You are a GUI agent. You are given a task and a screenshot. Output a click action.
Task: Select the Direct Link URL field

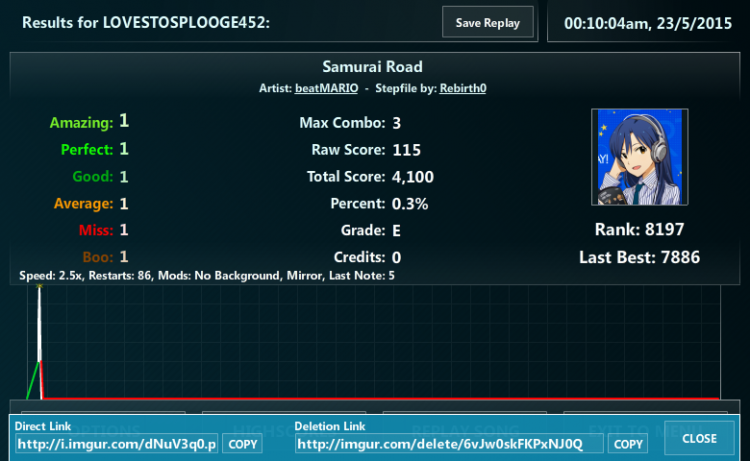[x=117, y=444]
